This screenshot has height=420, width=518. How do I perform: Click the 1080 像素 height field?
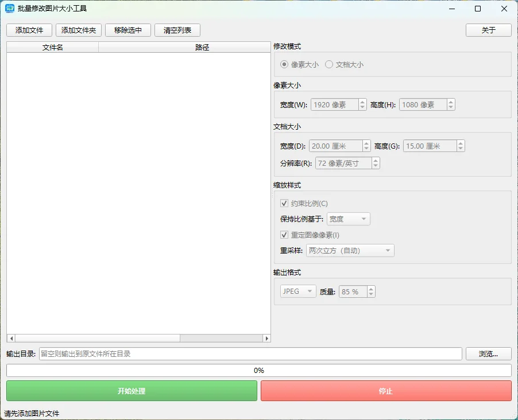pos(423,104)
